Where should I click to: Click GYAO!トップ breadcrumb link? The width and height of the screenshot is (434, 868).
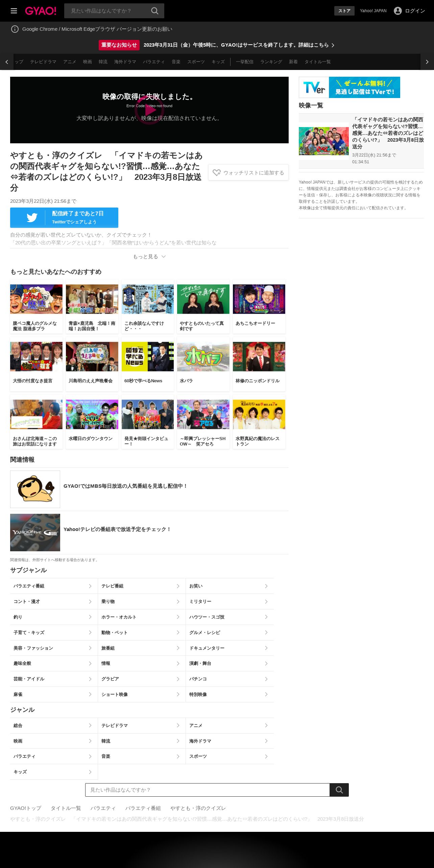pos(26,808)
